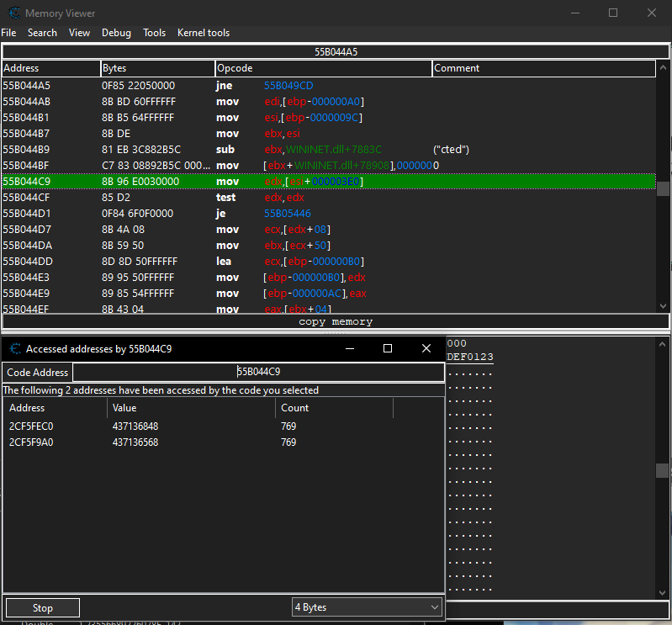Minimize the Accessed addresses window
The width and height of the screenshot is (672, 625).
click(350, 348)
